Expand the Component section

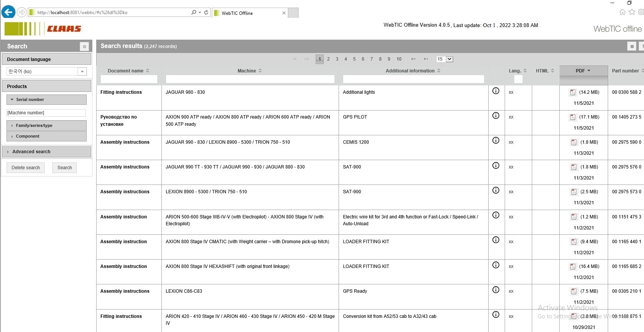coord(47,136)
